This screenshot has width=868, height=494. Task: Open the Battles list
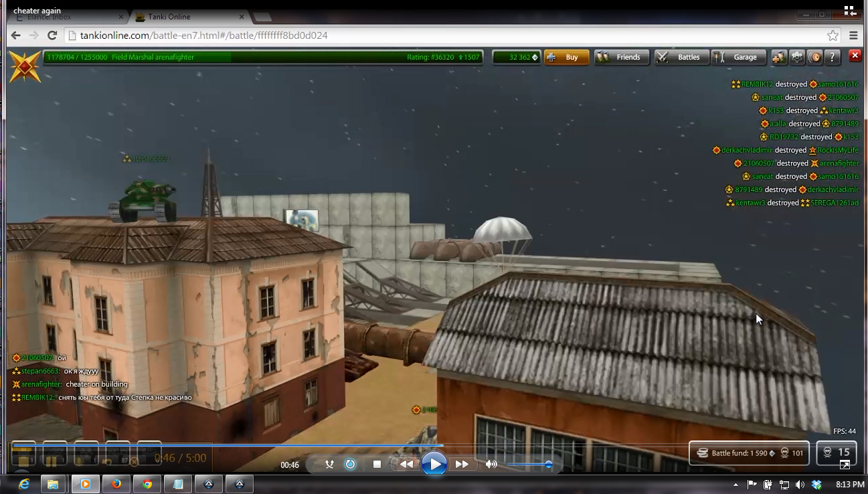point(681,58)
